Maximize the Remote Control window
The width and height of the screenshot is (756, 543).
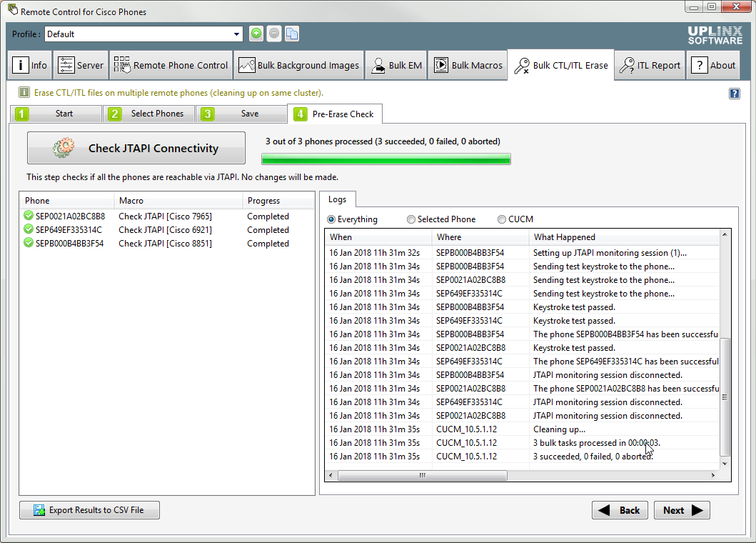(x=712, y=7)
